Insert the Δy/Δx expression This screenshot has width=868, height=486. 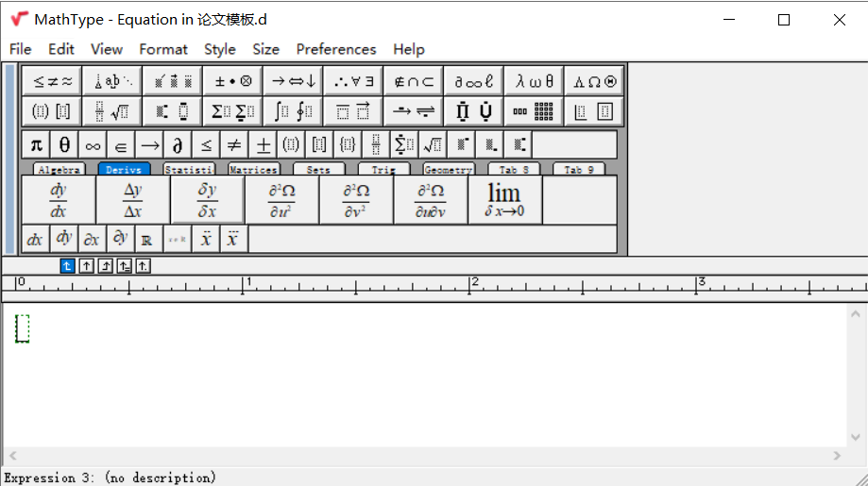coord(133,200)
